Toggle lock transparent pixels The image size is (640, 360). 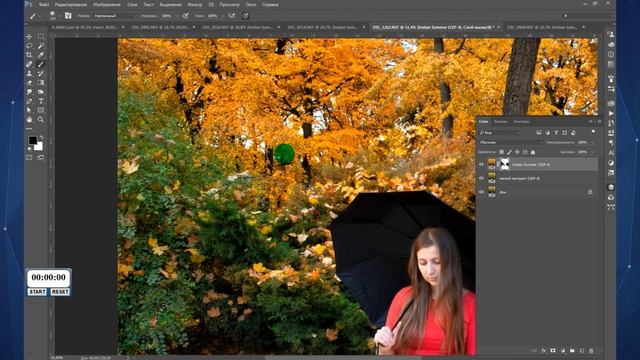[x=502, y=152]
